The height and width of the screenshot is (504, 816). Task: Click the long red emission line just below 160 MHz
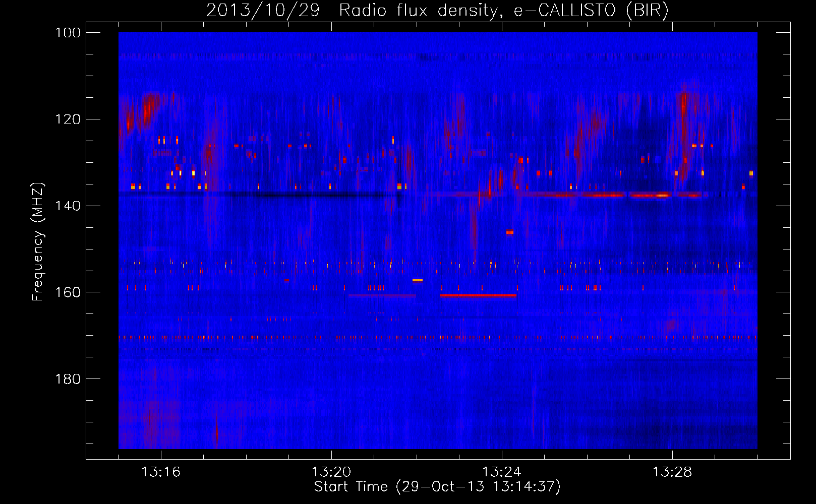(478, 296)
